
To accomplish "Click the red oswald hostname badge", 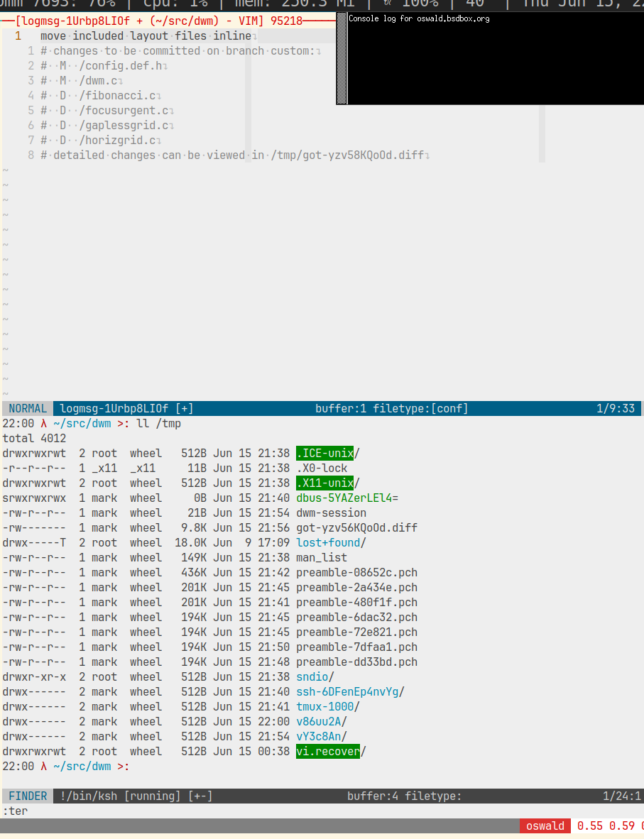I will point(545,826).
